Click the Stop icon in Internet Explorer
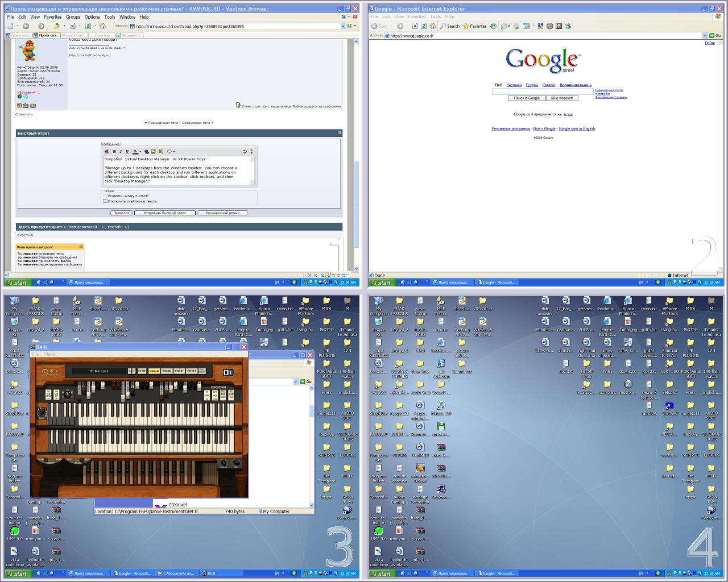 416,26
